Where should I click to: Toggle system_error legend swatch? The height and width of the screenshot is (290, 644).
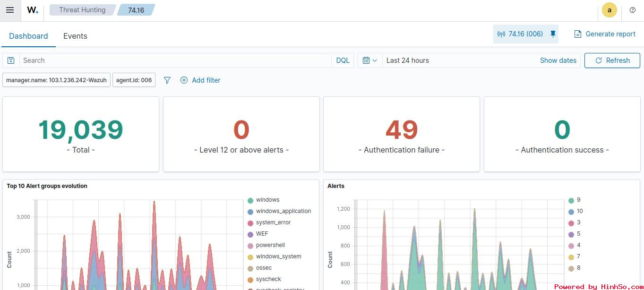point(250,223)
